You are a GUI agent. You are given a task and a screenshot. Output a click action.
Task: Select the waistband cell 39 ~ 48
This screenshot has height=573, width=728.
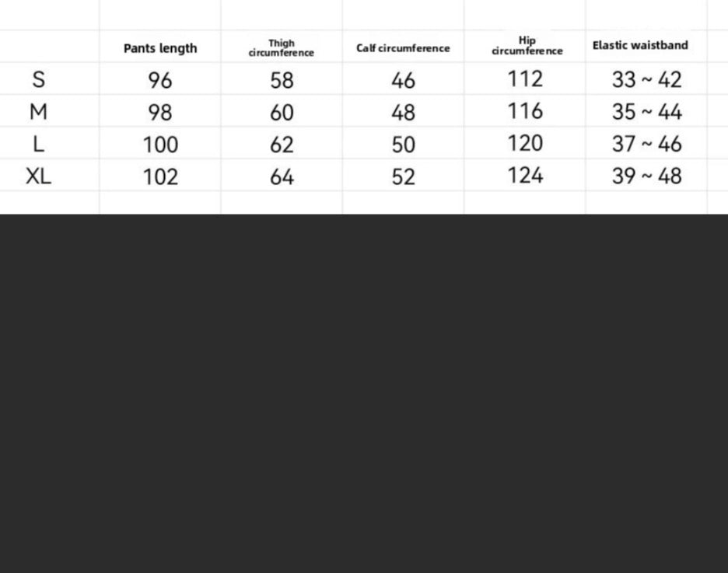click(646, 176)
